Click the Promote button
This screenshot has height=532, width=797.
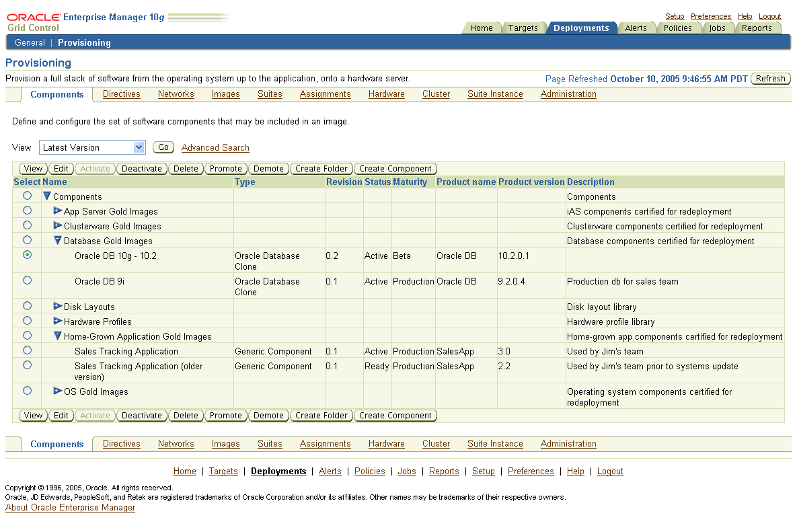click(225, 168)
